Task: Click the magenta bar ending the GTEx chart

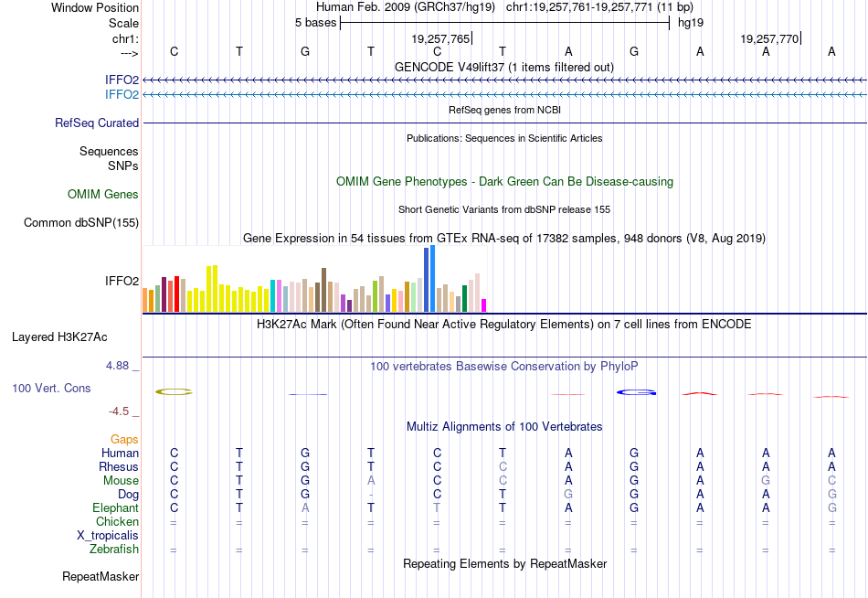Action: [x=484, y=305]
